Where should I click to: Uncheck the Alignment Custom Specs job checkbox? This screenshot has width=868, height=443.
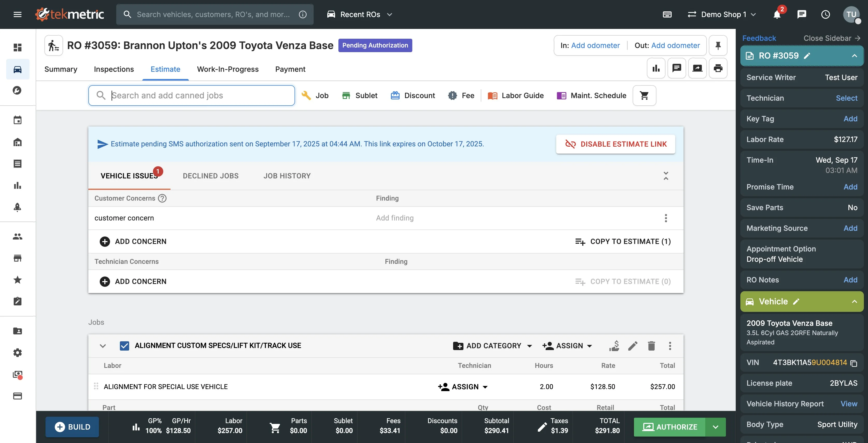[x=124, y=346]
